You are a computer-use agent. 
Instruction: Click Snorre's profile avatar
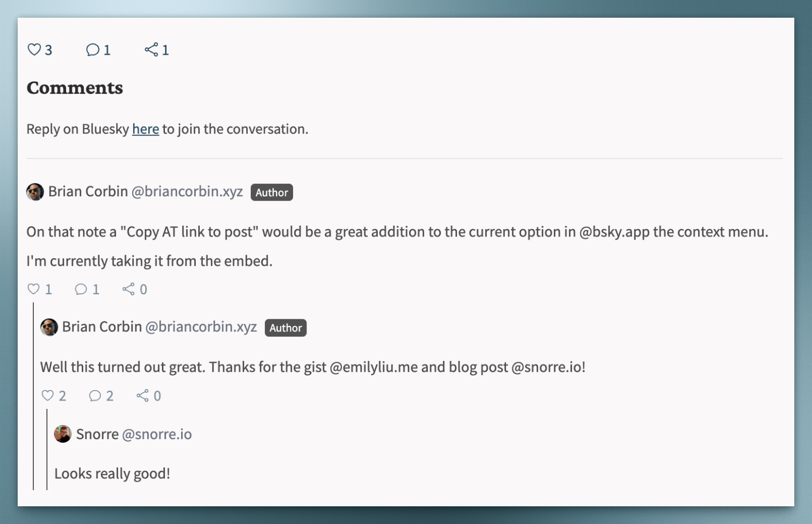(63, 434)
